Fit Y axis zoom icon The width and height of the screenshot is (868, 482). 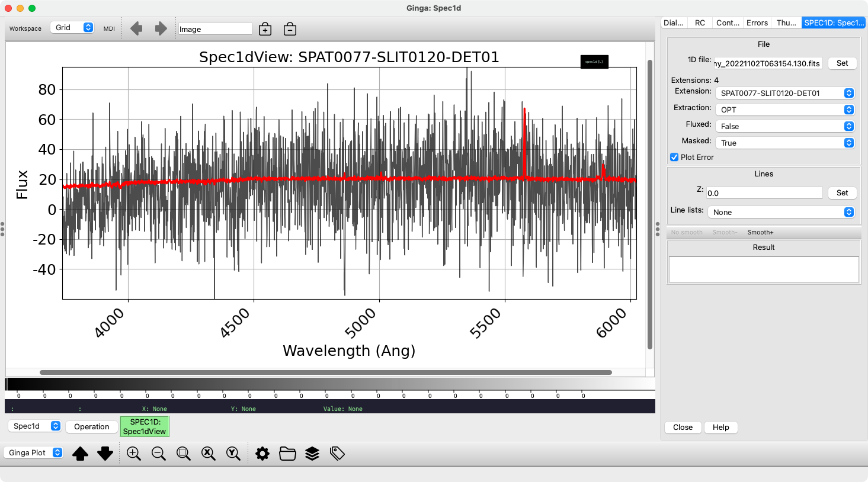coord(233,454)
